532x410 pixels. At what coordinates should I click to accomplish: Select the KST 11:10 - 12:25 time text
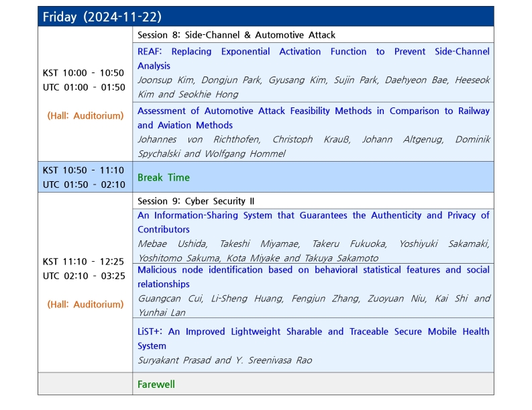coord(84,262)
